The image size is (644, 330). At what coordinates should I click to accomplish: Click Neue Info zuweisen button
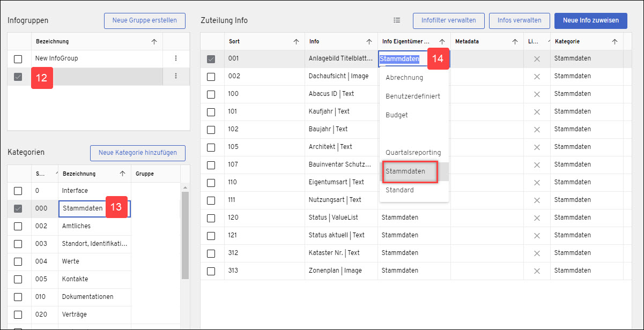[x=590, y=20]
